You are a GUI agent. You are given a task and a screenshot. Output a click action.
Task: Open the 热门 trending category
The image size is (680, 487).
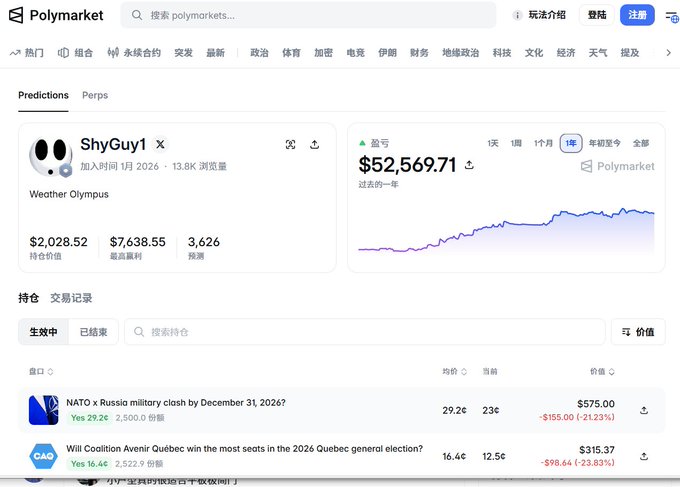tap(27, 53)
